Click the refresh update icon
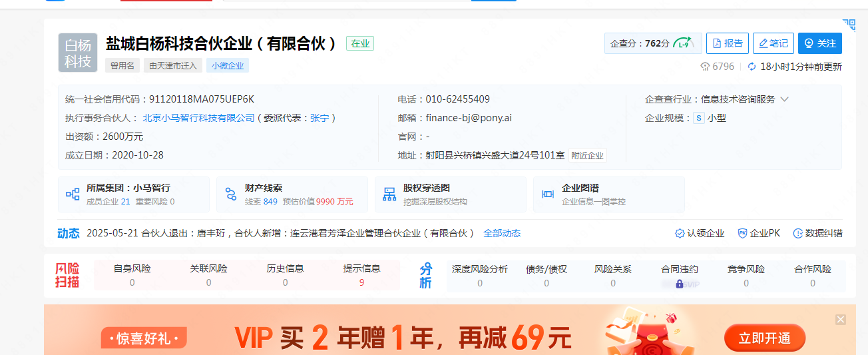Screen dimensions: 868x355 pyautogui.click(x=752, y=67)
